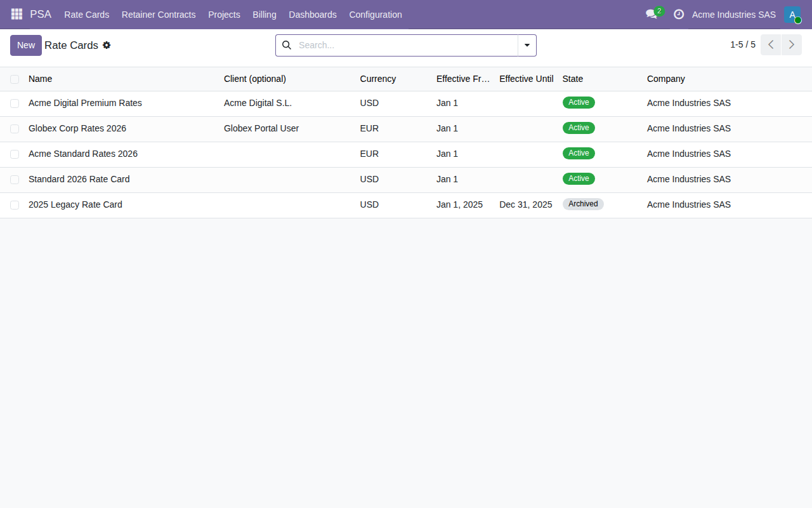Select the Acme Digital Premium Rates row checkbox

coord(15,104)
